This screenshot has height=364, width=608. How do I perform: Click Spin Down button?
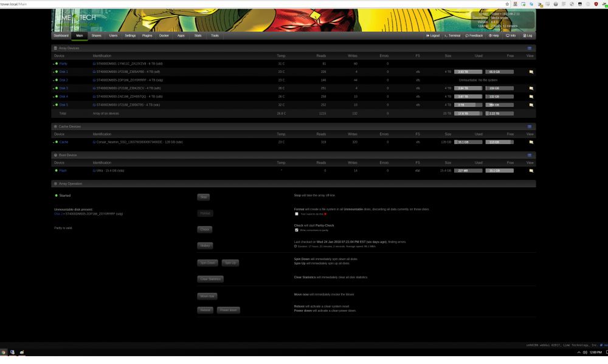click(x=207, y=263)
